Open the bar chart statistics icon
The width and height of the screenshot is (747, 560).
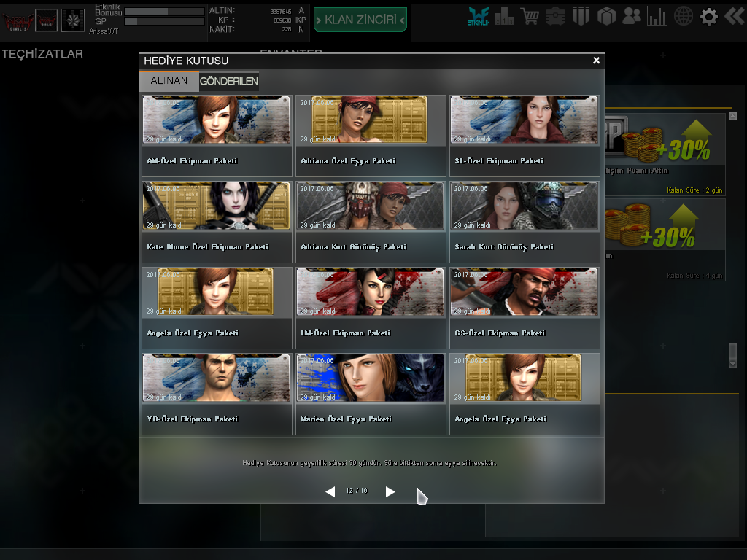click(x=657, y=17)
